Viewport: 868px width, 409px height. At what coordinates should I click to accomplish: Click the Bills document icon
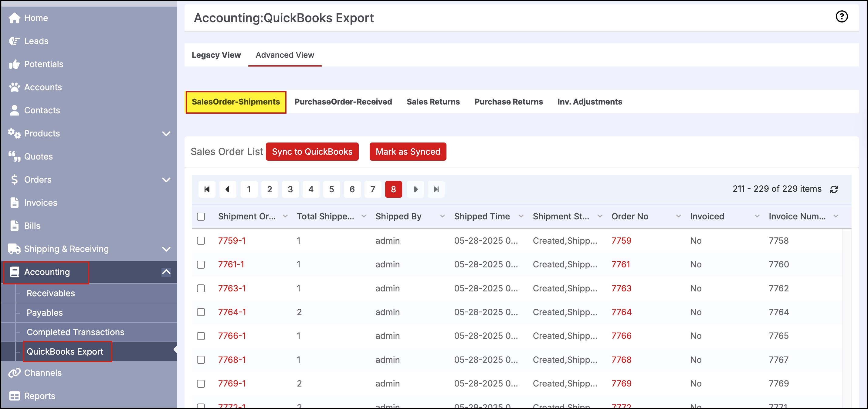click(x=14, y=225)
